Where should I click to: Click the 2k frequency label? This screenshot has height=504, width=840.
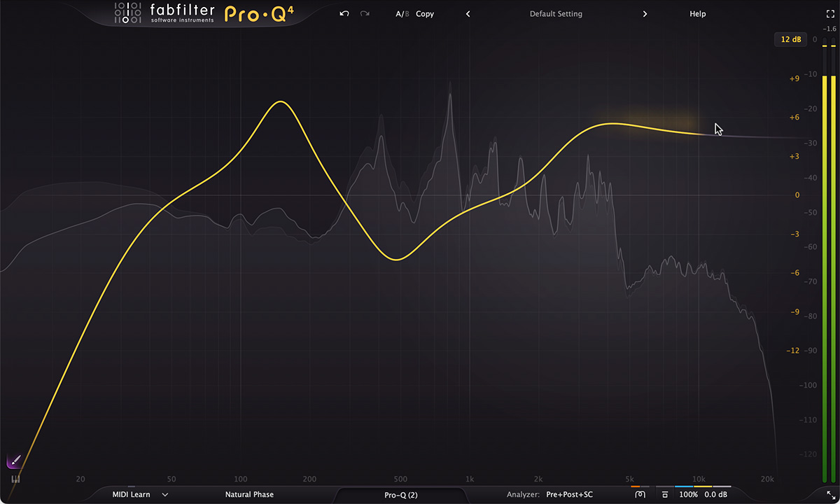point(538,479)
